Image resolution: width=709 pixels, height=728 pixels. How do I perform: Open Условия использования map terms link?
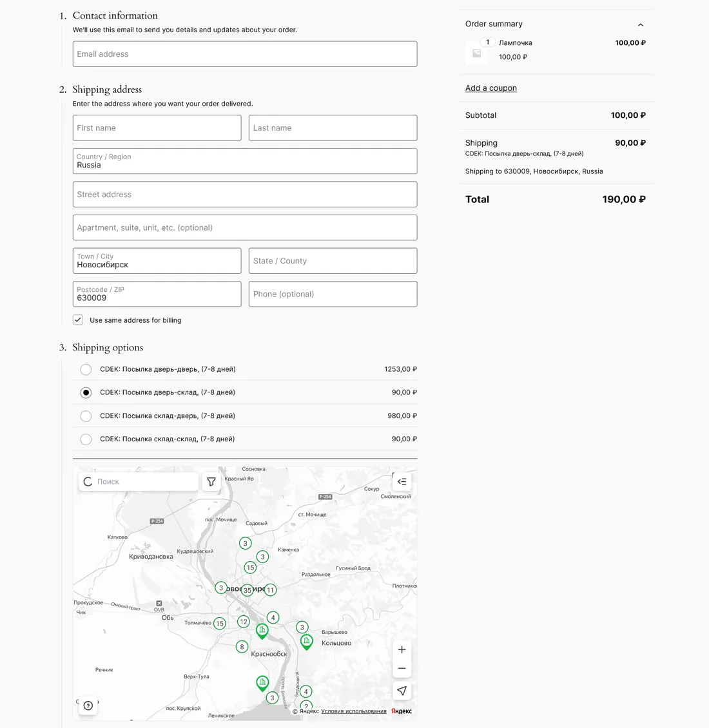click(354, 711)
